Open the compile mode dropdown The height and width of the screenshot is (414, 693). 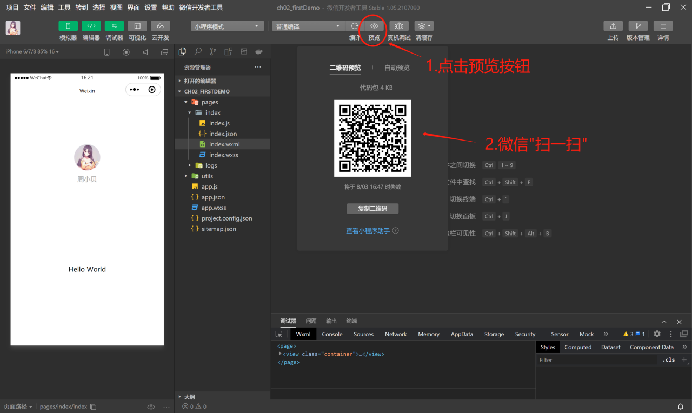pyautogui.click(x=308, y=26)
